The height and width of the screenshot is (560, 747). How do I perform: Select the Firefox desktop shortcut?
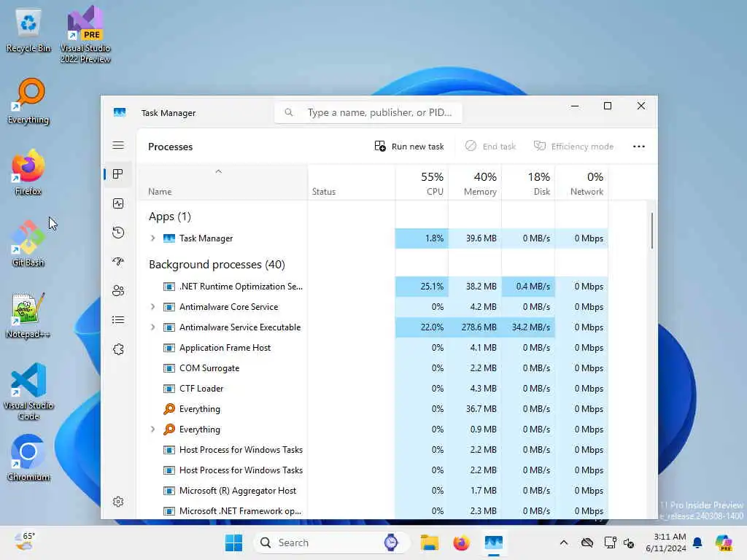click(x=28, y=172)
